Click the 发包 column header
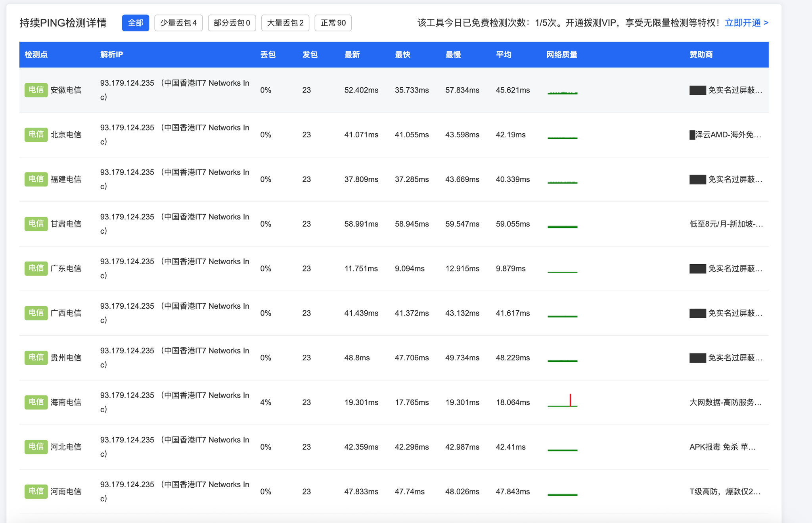The width and height of the screenshot is (812, 523). click(310, 55)
